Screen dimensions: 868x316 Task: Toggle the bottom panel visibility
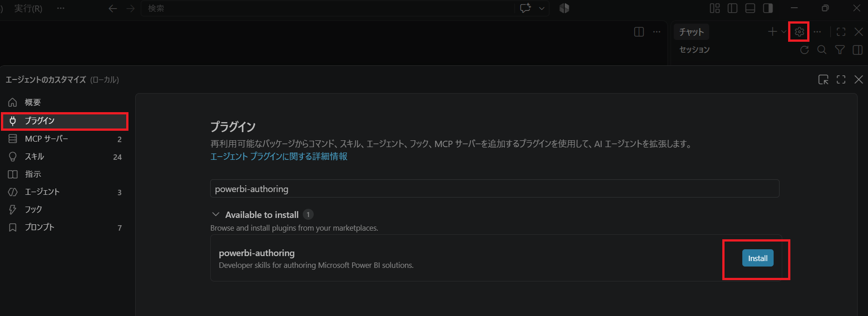[x=750, y=8]
